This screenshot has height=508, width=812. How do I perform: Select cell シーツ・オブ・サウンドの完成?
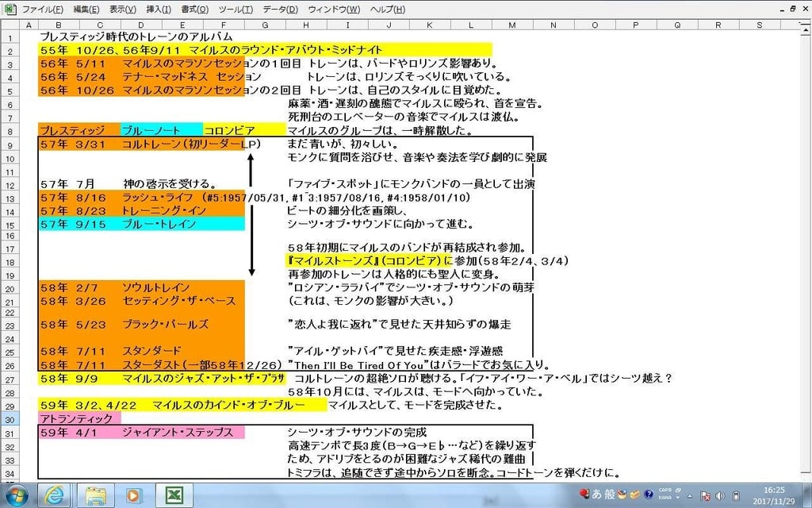(x=357, y=432)
